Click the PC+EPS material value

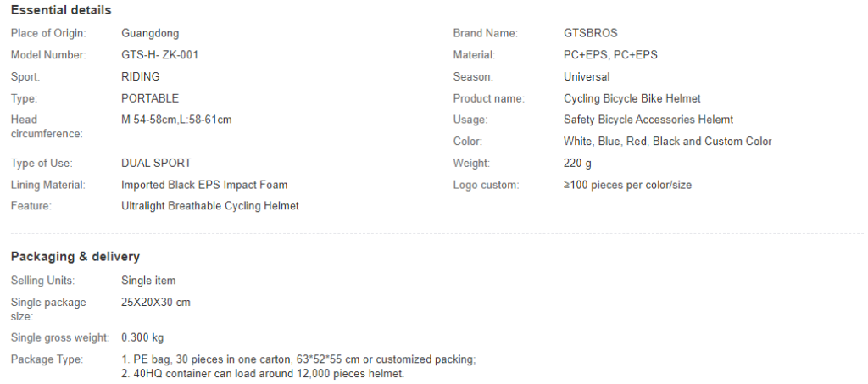pos(610,55)
